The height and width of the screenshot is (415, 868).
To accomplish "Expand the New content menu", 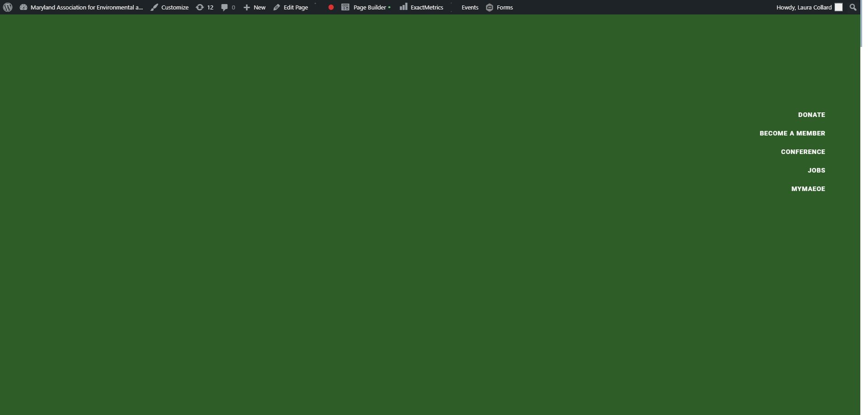I will 255,7.
